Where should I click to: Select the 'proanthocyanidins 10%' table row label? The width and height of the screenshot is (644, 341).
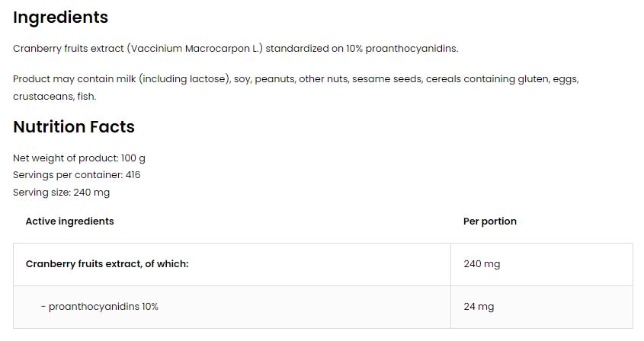(x=103, y=307)
